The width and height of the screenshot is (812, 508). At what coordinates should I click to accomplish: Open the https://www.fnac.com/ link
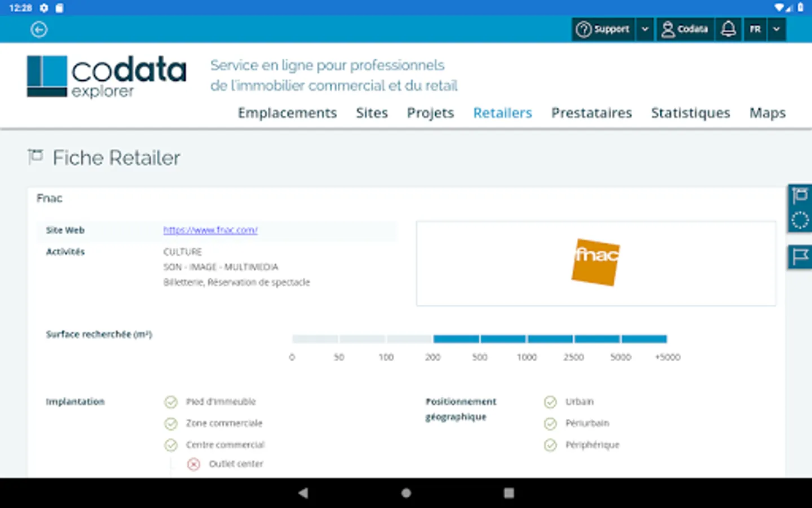click(210, 230)
